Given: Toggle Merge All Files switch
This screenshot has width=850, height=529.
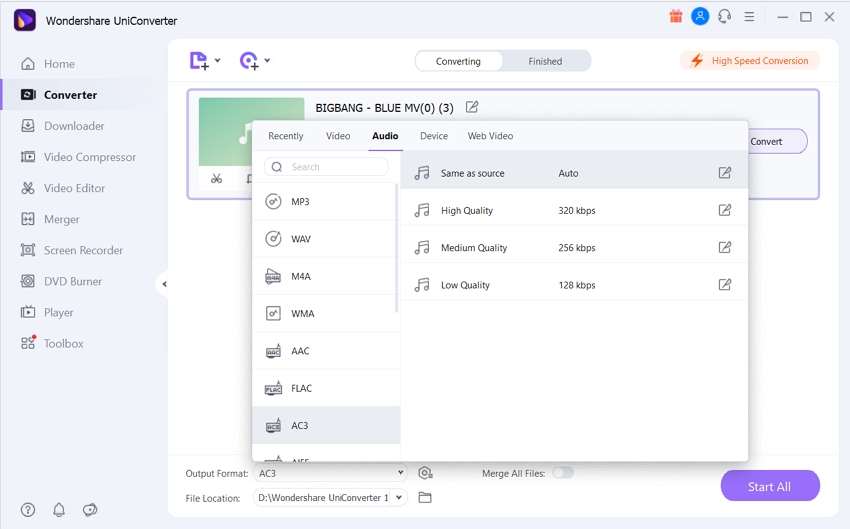Looking at the screenshot, I should (563, 473).
